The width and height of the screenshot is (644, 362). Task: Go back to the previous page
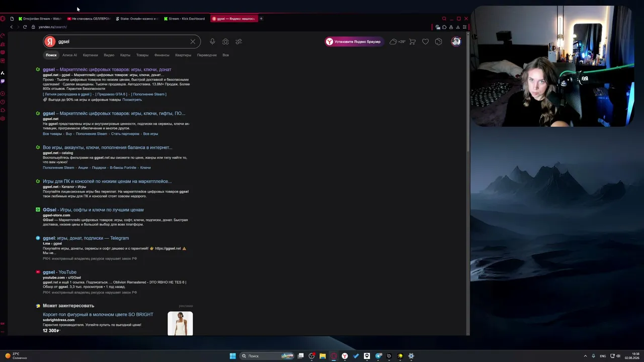11,27
